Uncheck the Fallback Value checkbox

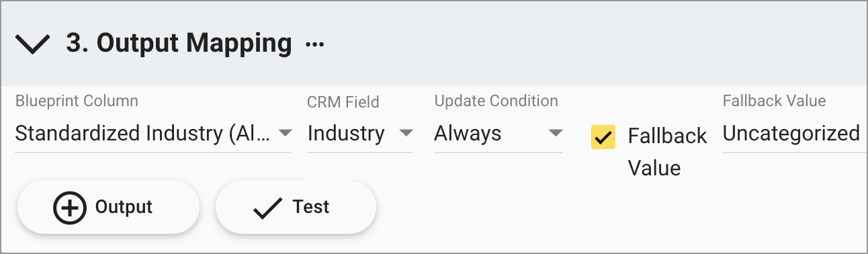tap(603, 136)
